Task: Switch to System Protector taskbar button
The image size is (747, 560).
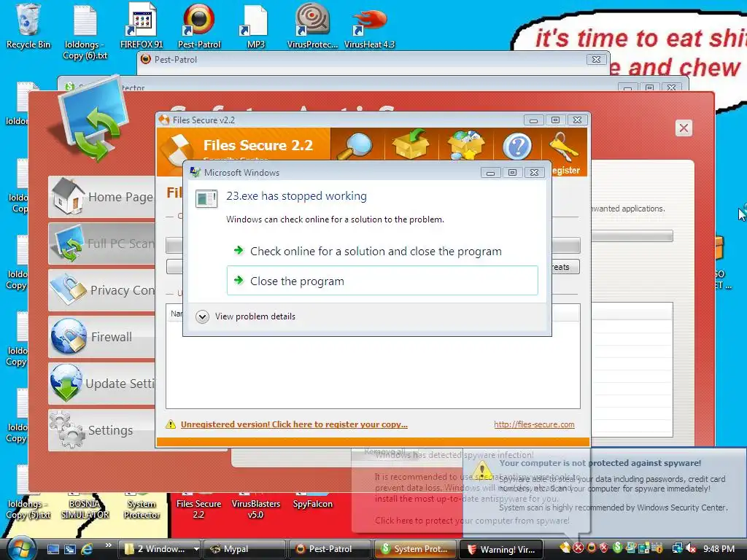Action: (415, 549)
